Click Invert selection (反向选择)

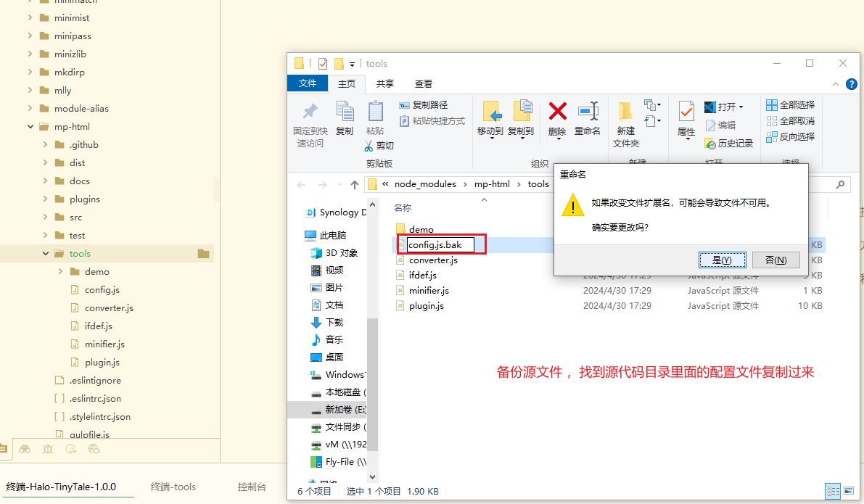(790, 136)
